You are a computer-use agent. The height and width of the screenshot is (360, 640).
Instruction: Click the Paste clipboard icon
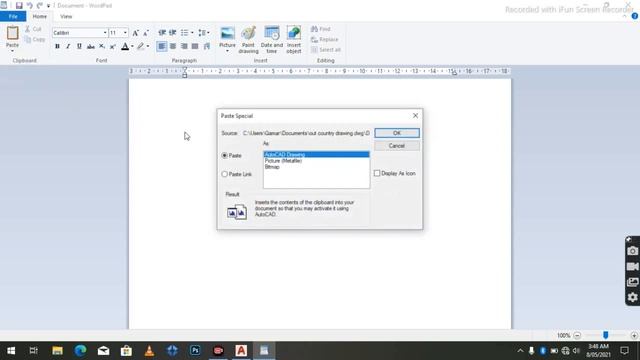[x=12, y=33]
